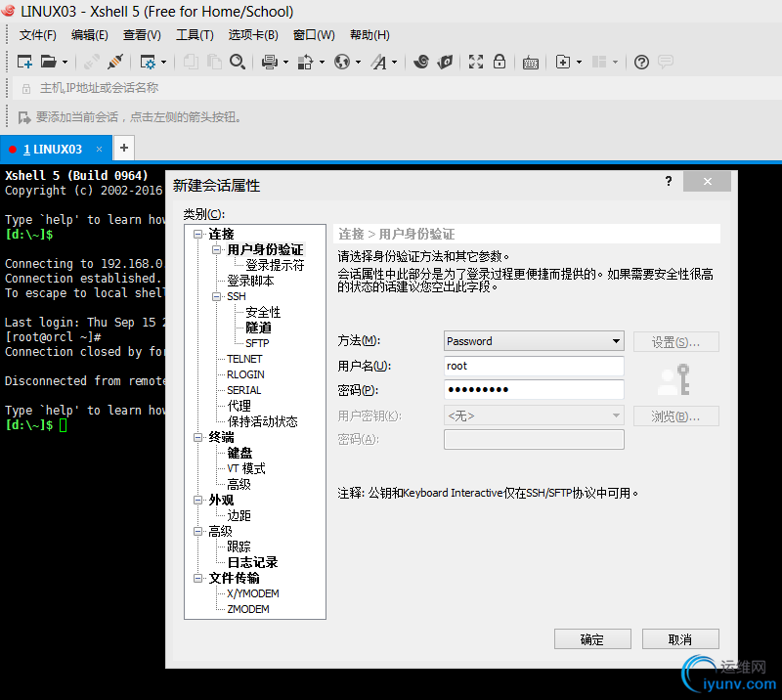Select 登录提示符 in the tree

point(275,265)
